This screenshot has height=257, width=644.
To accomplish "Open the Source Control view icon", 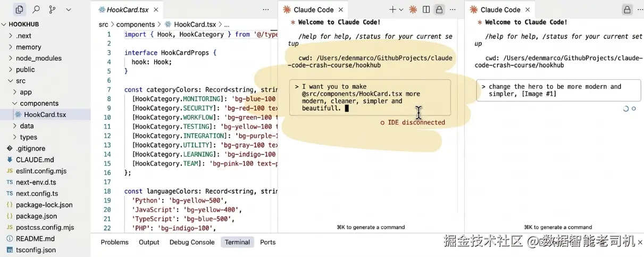I will click(x=52, y=10).
